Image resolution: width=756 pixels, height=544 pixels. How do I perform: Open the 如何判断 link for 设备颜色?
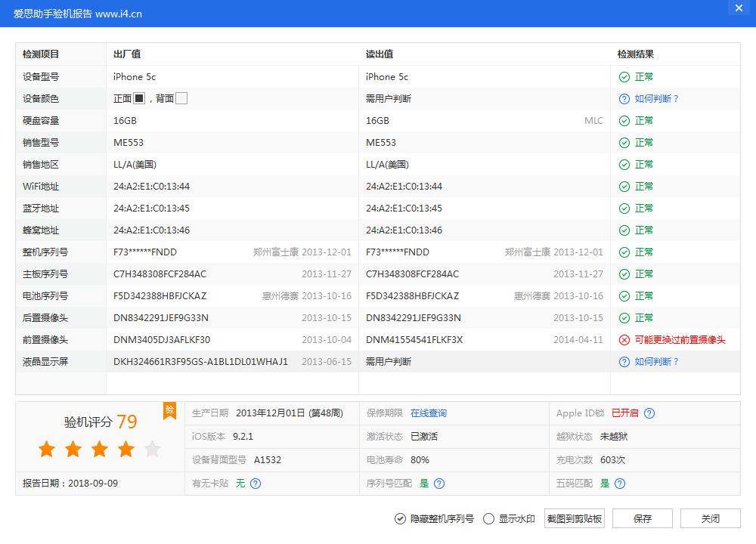(x=652, y=98)
